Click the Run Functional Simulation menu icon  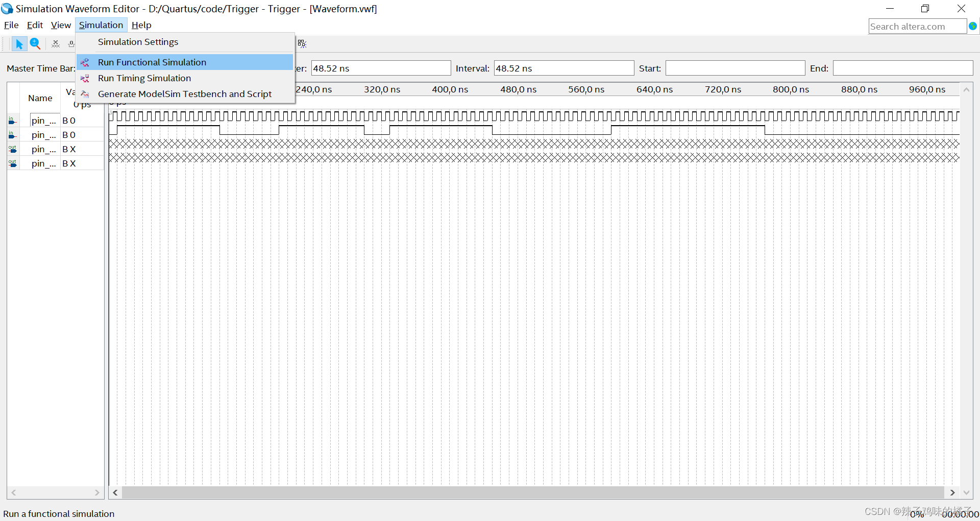(x=85, y=62)
